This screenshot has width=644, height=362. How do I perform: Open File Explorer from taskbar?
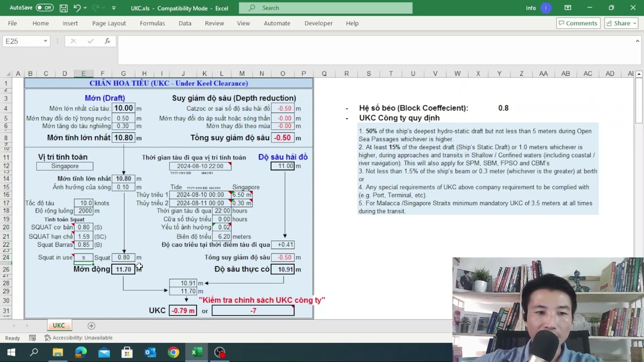pos(57,352)
